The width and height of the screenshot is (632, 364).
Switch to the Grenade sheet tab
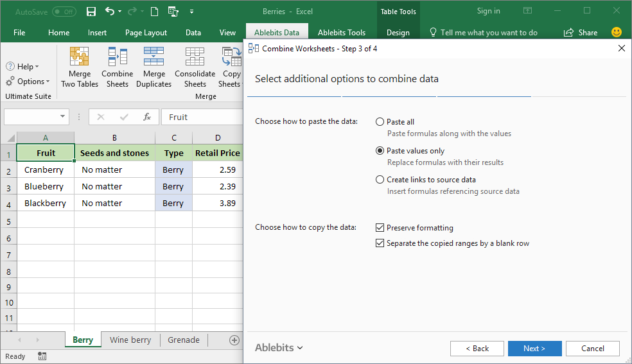pyautogui.click(x=184, y=340)
